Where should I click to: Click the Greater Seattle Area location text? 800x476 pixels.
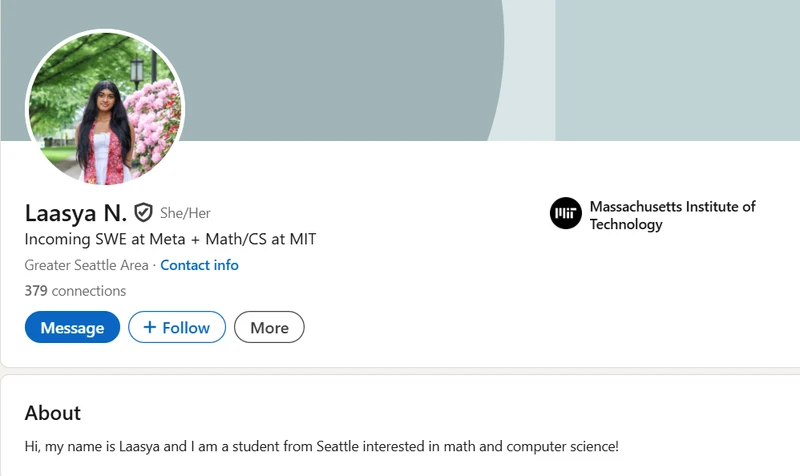point(86,265)
